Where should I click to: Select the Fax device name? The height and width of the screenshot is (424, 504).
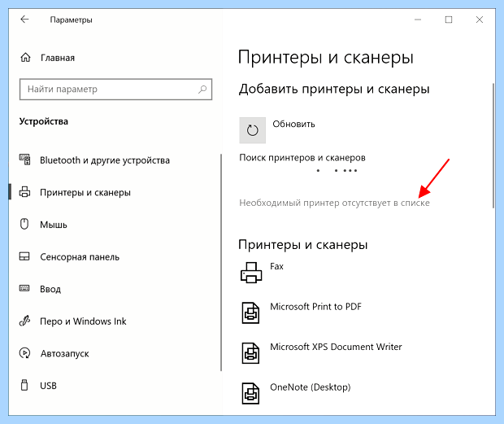(276, 266)
